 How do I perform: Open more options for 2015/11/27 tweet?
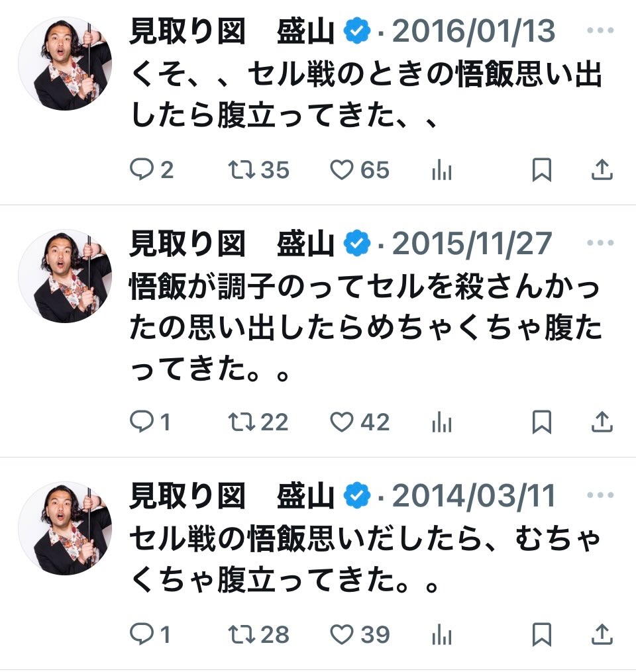(x=601, y=243)
